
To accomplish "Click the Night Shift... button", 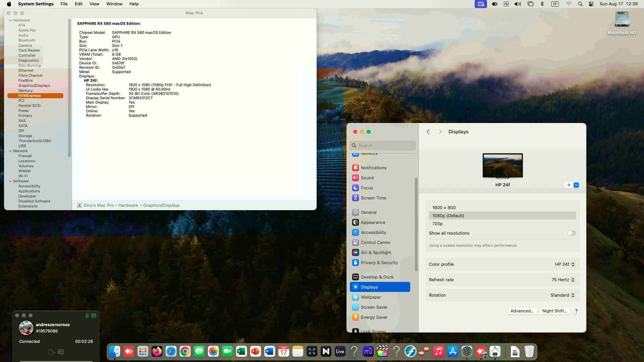I will [x=555, y=311].
